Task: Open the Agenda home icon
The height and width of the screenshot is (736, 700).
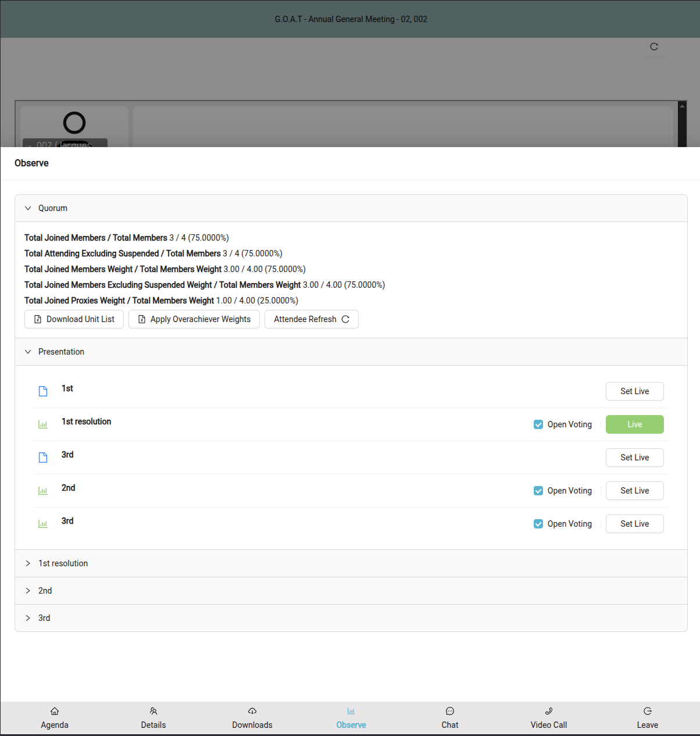Action: click(x=55, y=711)
